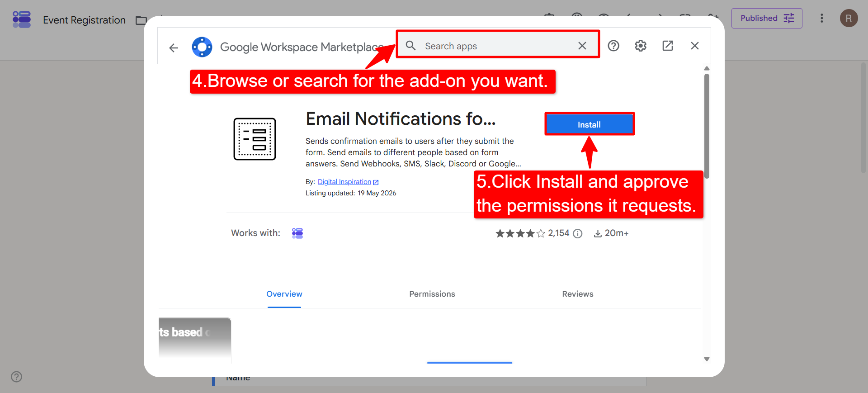Click the Event Registration form title
This screenshot has width=868, height=393.
point(84,20)
